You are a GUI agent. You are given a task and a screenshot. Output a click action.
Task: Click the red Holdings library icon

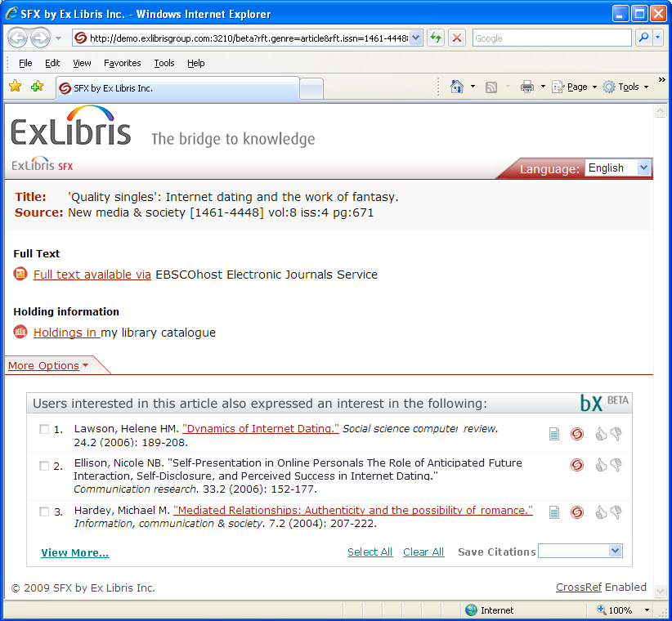[20, 332]
